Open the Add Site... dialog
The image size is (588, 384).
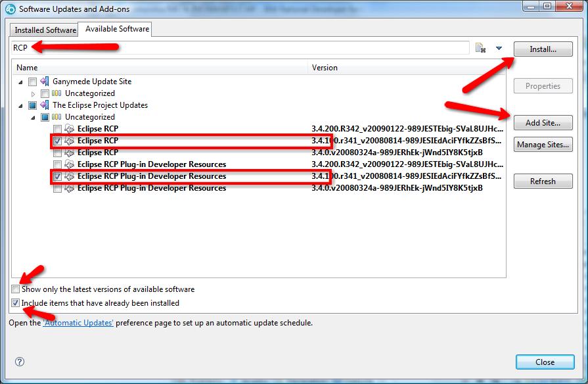click(543, 123)
